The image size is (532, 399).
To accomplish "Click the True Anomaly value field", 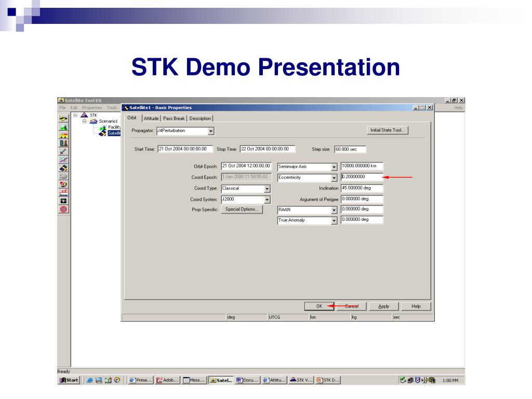I will (362, 220).
